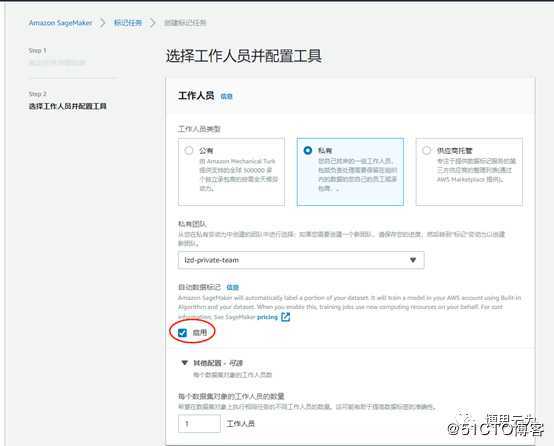The height and width of the screenshot is (446, 554).
Task: Click the page title 选择工作人员并配置工具
Action: tap(244, 56)
